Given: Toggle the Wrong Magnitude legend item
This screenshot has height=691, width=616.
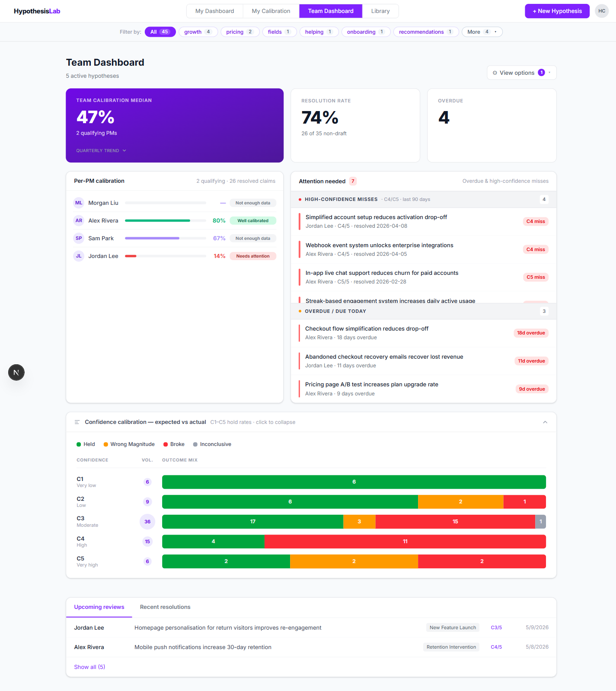Looking at the screenshot, I should click(129, 444).
